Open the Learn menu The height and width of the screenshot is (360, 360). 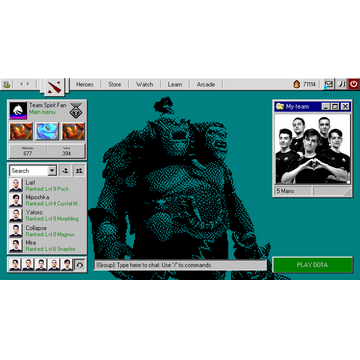tap(175, 84)
